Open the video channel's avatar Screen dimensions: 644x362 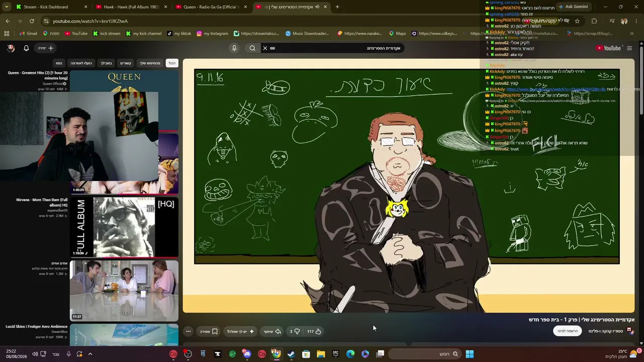pyautogui.click(x=629, y=331)
